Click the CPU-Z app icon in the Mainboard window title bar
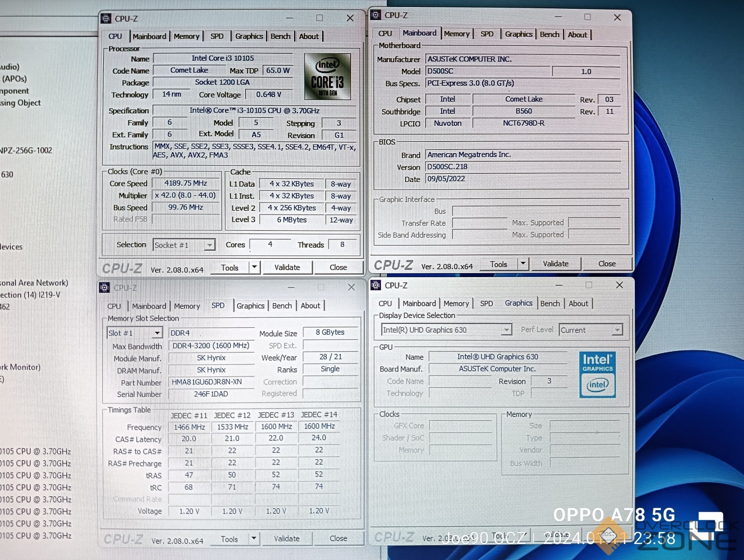The image size is (744, 560). coord(376,15)
